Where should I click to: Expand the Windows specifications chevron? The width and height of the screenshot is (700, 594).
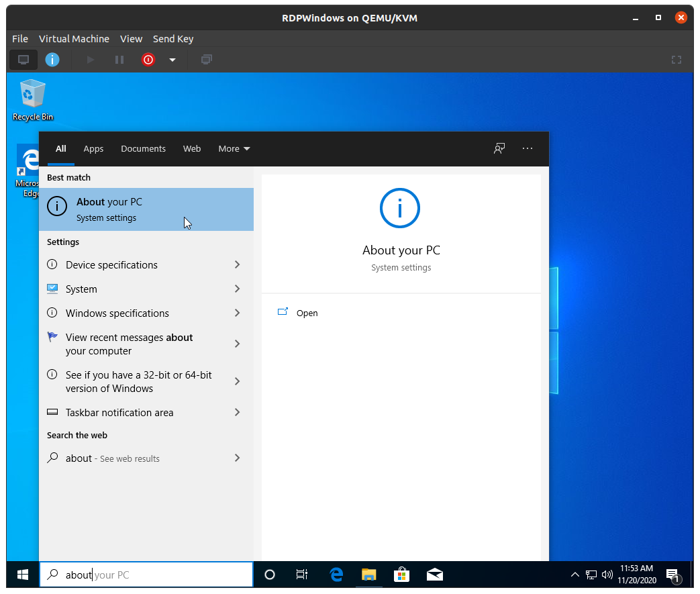pyautogui.click(x=237, y=313)
